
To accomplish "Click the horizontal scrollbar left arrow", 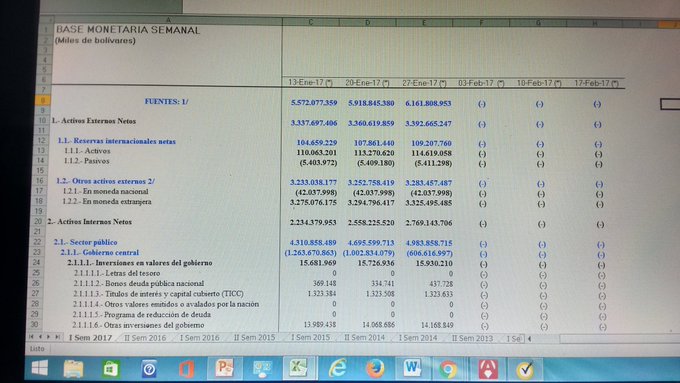I will pos(530,339).
